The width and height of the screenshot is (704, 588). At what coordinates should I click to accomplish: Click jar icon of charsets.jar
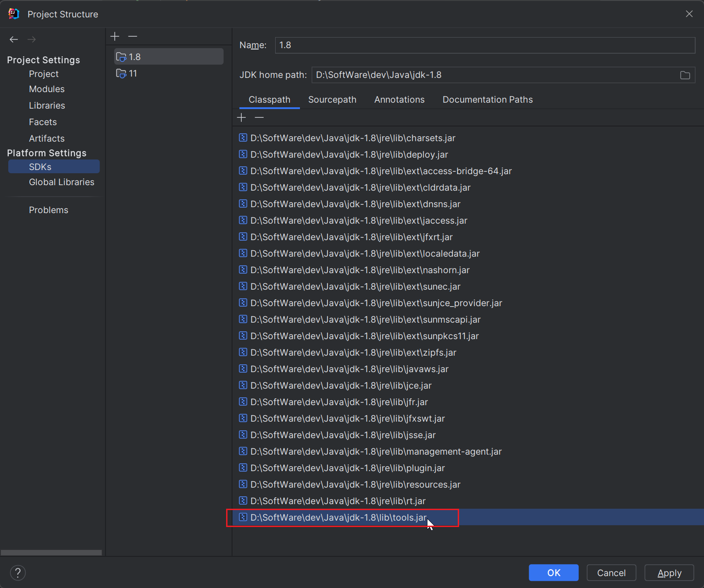point(243,137)
